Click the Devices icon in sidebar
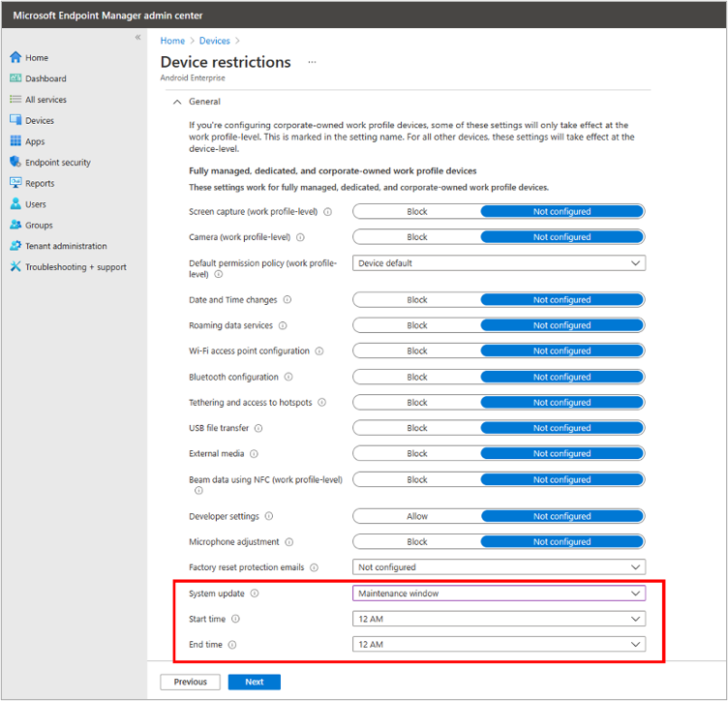This screenshot has height=701, width=728. pos(15,120)
